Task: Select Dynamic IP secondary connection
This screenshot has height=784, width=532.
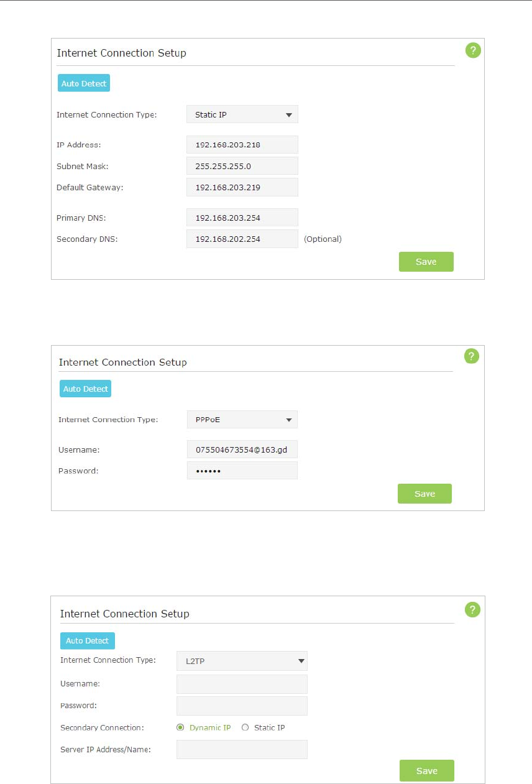Action: coord(181,727)
